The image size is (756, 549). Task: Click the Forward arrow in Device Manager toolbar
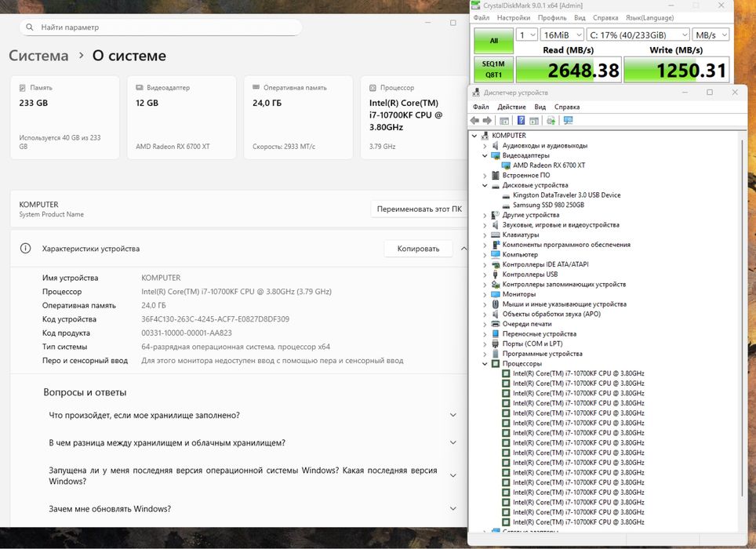point(488,121)
